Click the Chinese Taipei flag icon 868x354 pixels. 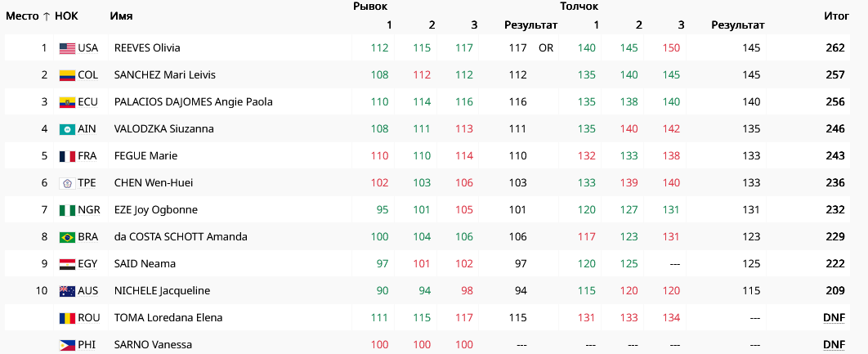(x=67, y=183)
